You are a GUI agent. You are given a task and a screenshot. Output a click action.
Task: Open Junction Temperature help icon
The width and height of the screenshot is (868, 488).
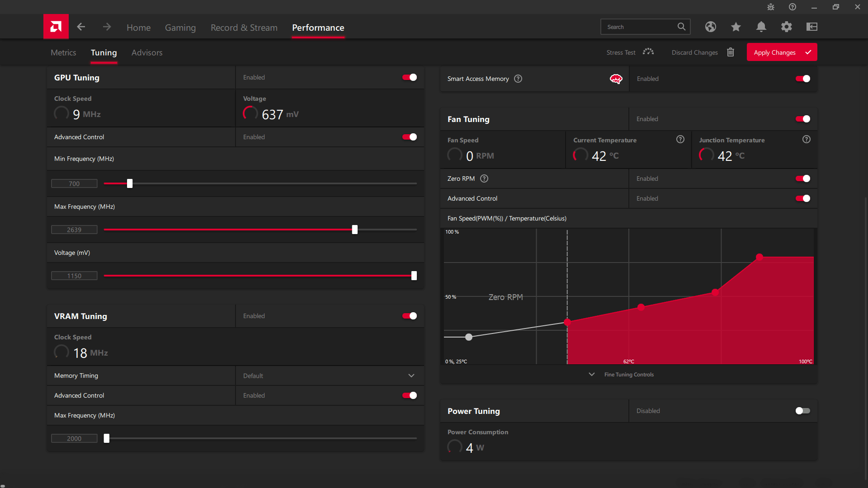point(807,139)
